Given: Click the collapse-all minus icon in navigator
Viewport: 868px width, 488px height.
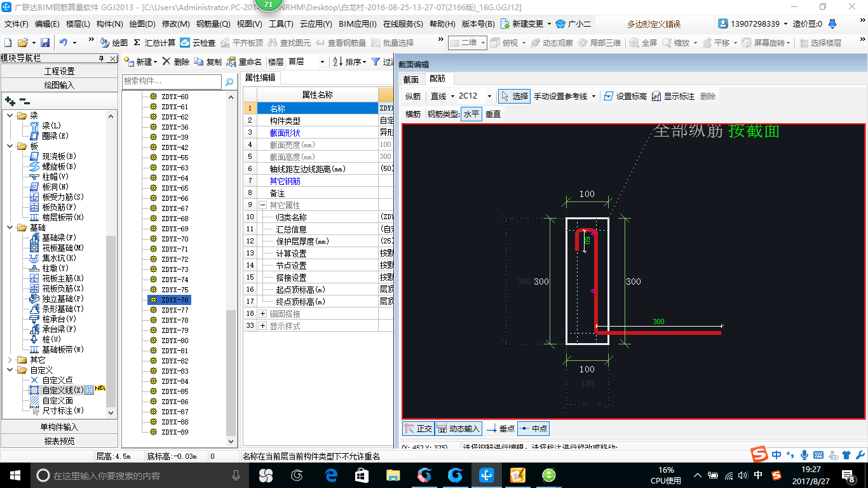Looking at the screenshot, I should coord(25,100).
